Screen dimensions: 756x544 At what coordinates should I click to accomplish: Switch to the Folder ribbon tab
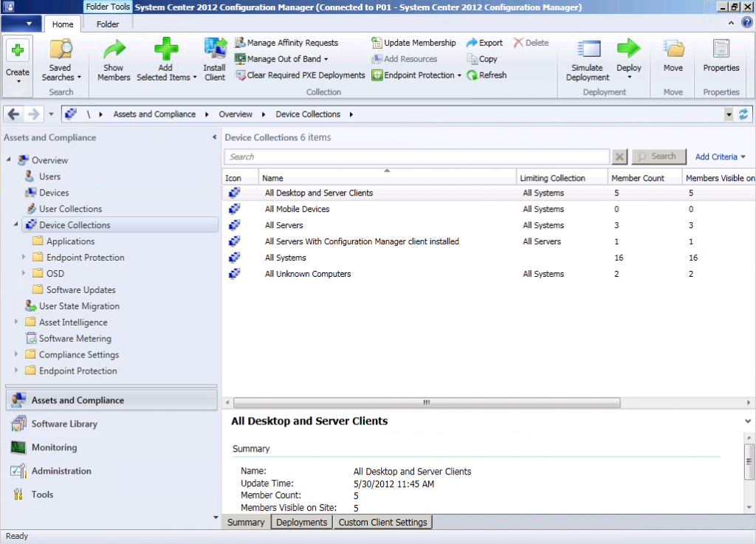click(108, 24)
